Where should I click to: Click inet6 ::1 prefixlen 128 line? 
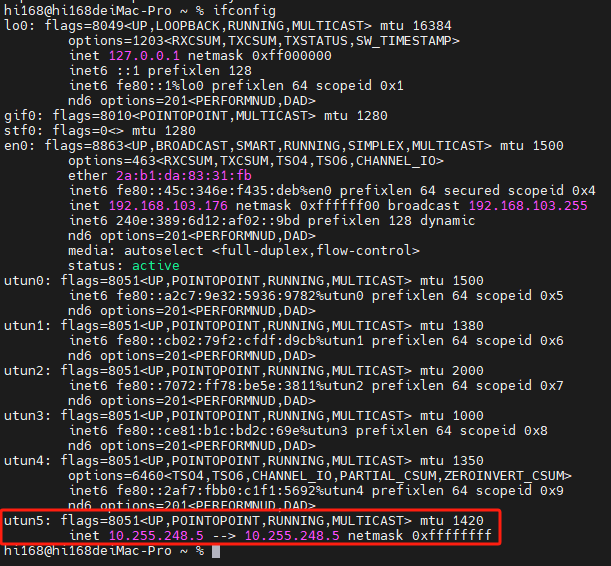tap(160, 71)
